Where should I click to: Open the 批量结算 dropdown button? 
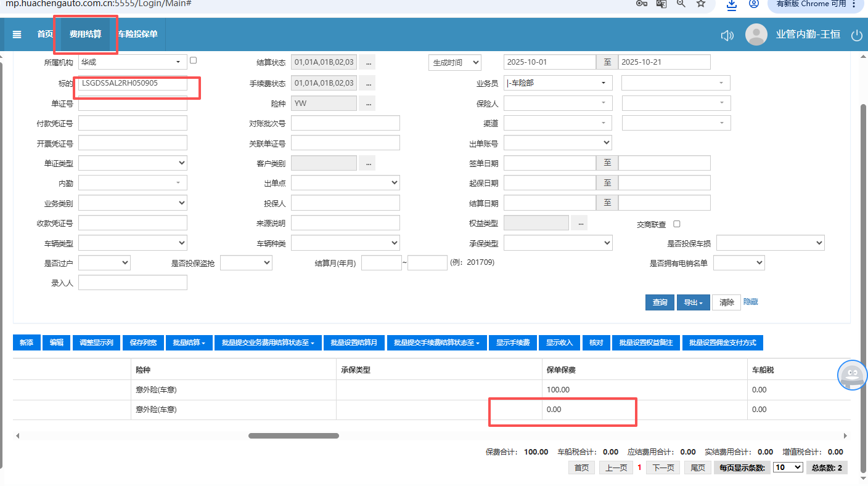coord(189,342)
